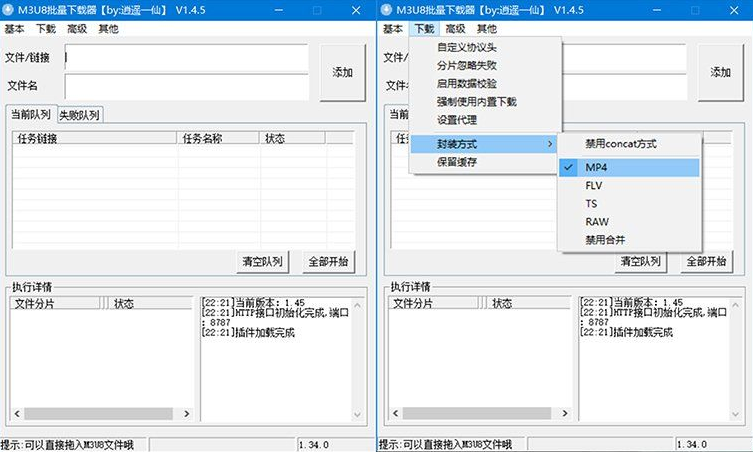Expand 封装方式 submenu
This screenshot has height=452, width=753.
484,144
